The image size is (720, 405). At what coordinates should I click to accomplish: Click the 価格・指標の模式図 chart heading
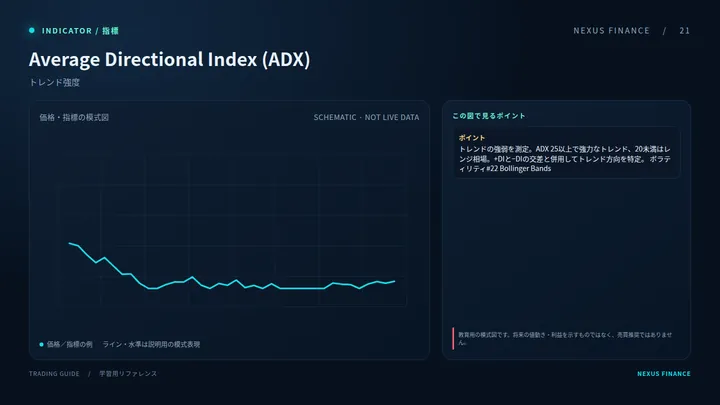point(74,118)
